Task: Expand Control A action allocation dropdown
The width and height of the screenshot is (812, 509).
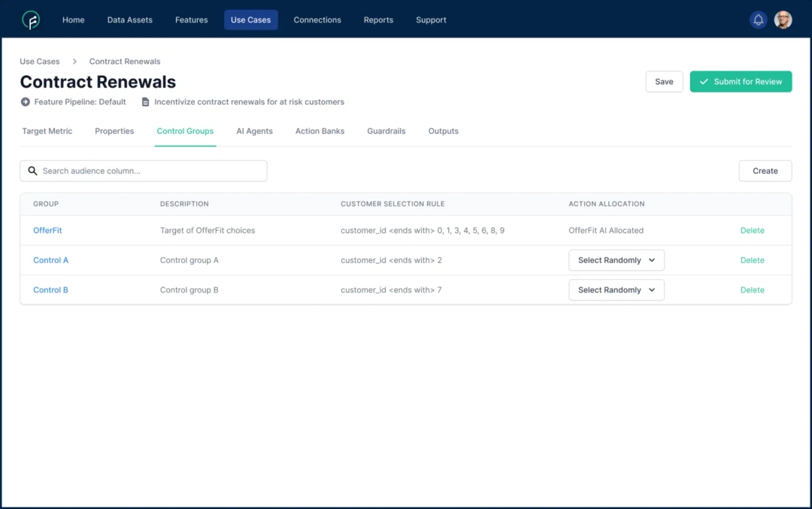Action: pos(617,260)
